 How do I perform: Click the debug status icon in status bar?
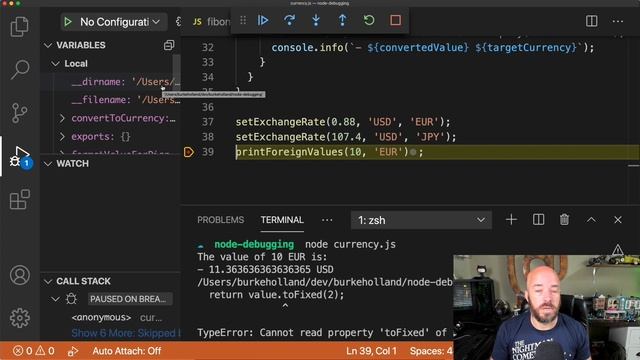[73, 351]
